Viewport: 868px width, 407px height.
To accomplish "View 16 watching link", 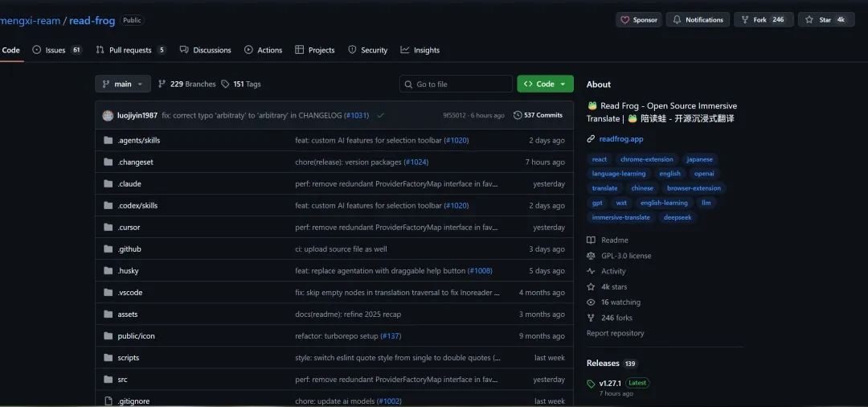I will (x=621, y=302).
